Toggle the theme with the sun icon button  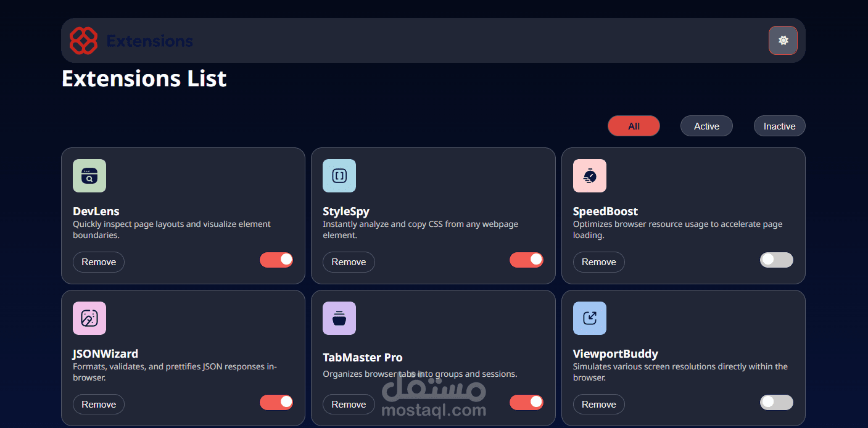(x=783, y=40)
